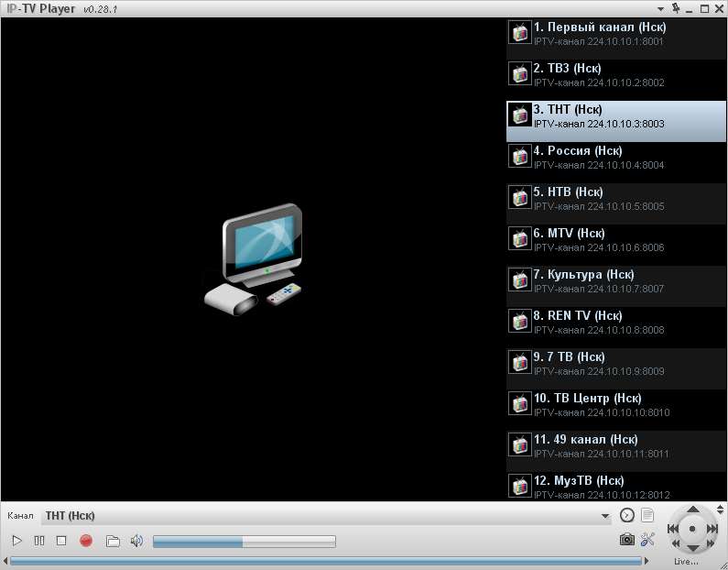Viewport: 728px width, 570px height.
Task: Open the scheduler clock icon
Action: [626, 515]
